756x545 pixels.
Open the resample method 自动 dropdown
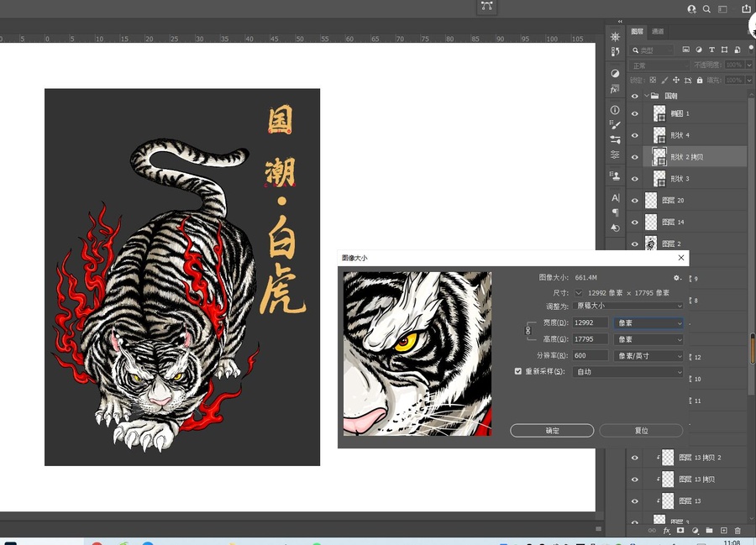pyautogui.click(x=628, y=371)
